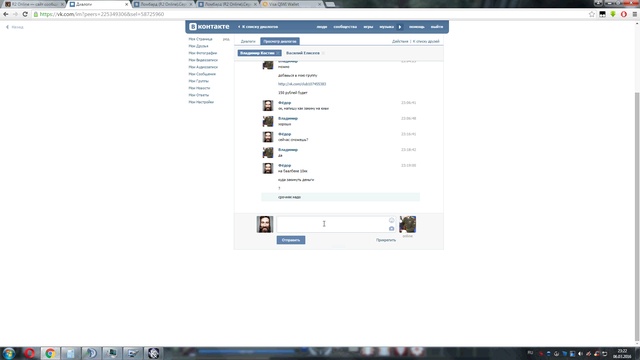Select the Диалоги tab

coord(248,41)
